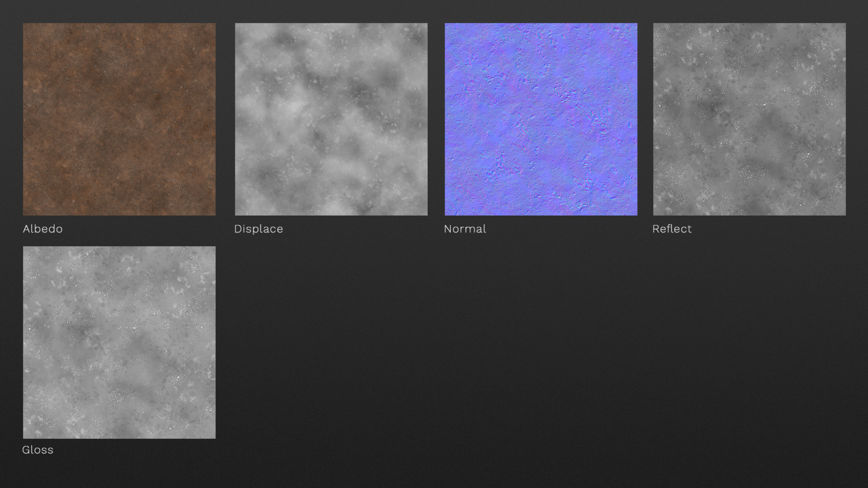Open the Displace map thumbnail
Image resolution: width=868 pixels, height=488 pixels.
tap(331, 119)
